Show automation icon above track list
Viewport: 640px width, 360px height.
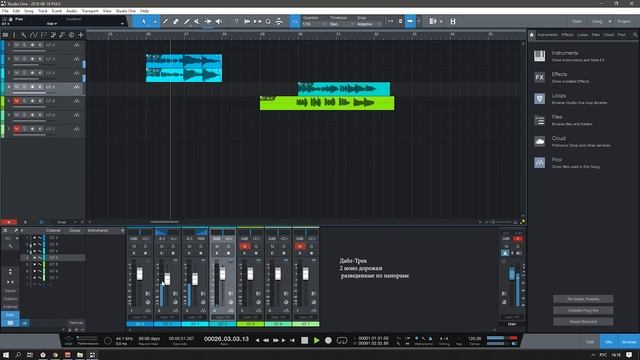[33, 35]
